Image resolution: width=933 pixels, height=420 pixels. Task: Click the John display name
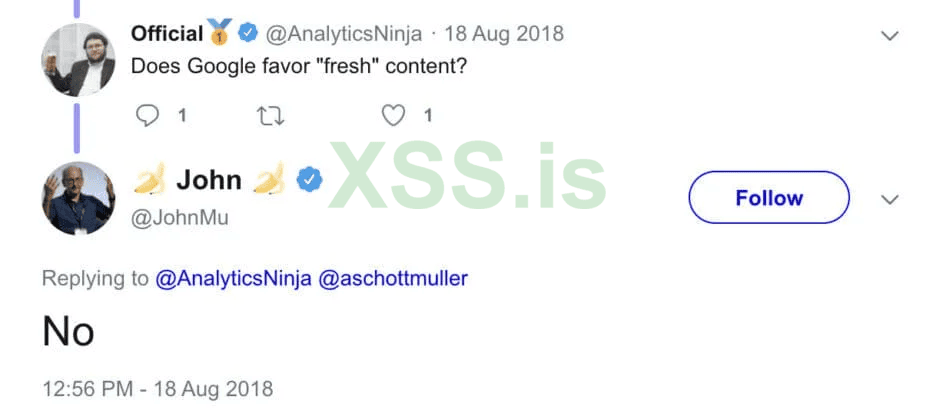pos(208,180)
